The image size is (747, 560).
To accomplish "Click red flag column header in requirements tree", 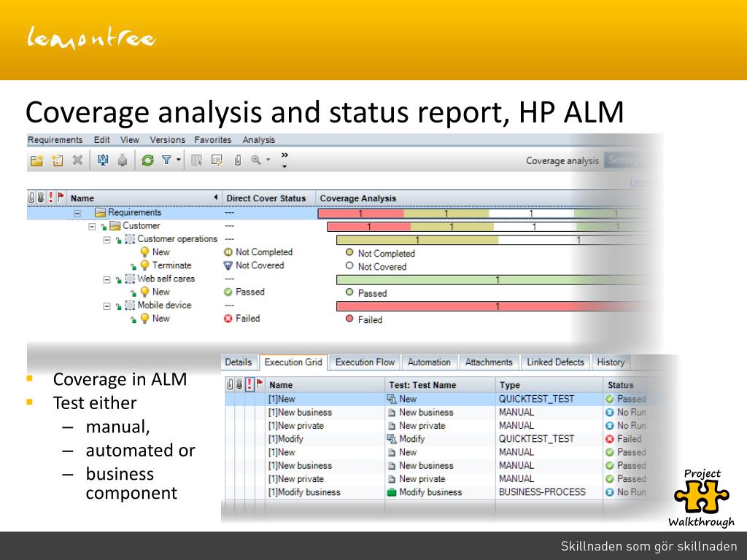I will 61,197.
